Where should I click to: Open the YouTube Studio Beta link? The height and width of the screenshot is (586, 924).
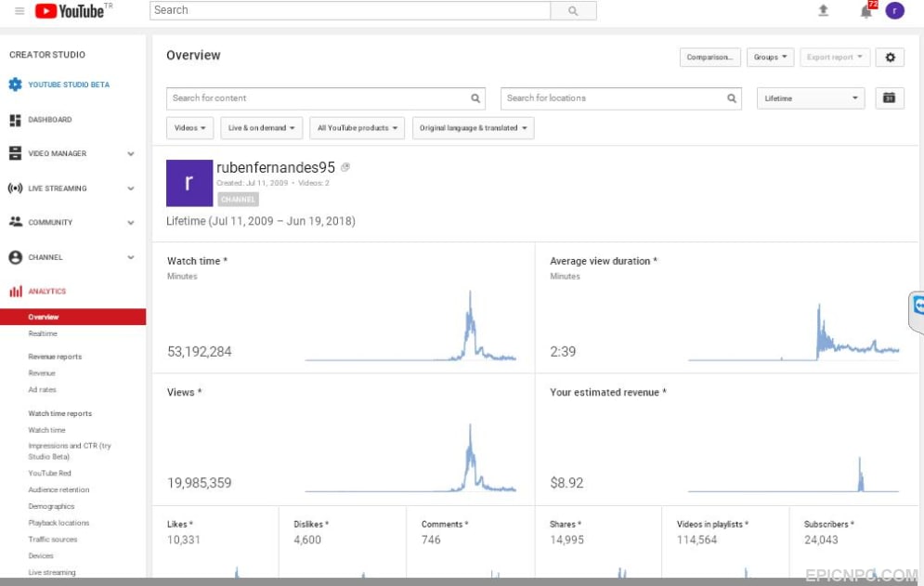(x=69, y=85)
